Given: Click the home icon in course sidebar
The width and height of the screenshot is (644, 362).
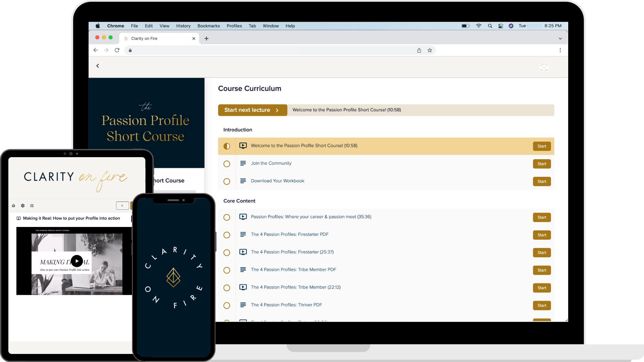Looking at the screenshot, I should tap(14, 205).
